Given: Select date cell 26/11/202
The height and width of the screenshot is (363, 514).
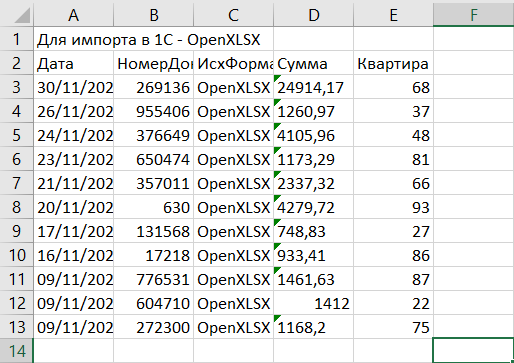Looking at the screenshot, I should (x=73, y=111).
